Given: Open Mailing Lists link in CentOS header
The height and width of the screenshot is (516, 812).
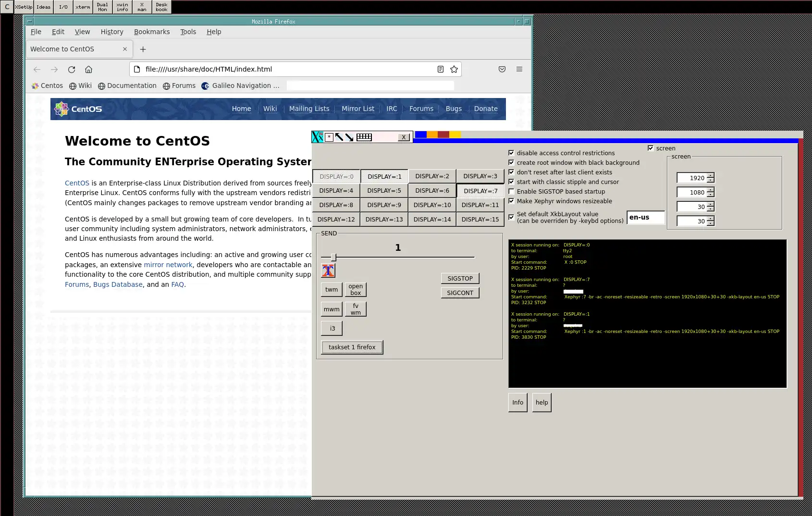Looking at the screenshot, I should (x=309, y=109).
